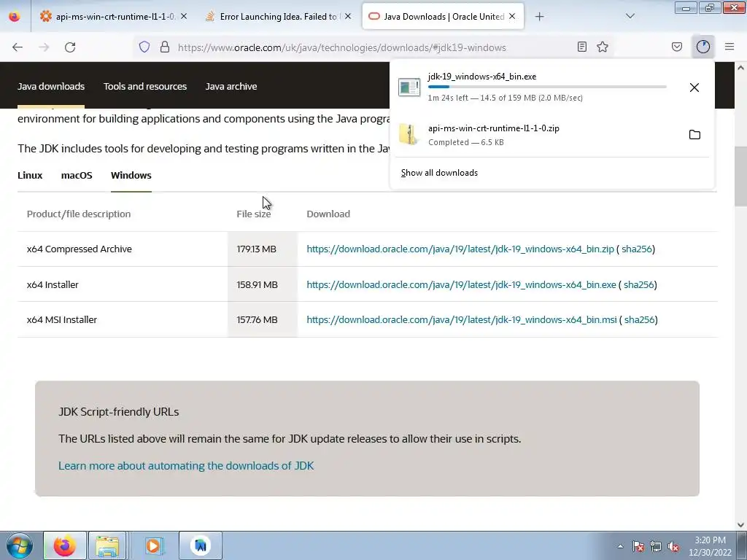The image size is (747, 560).
Task: Open Tools and resources nav item
Action: [x=145, y=86]
